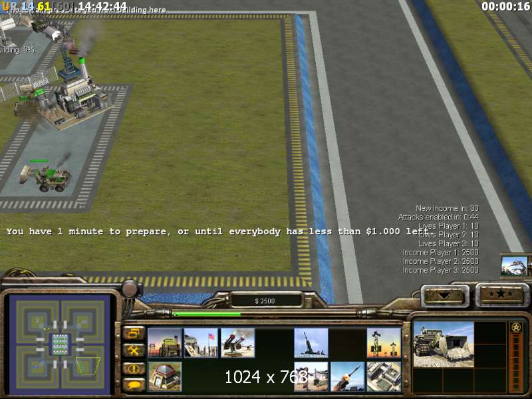Select the red-roofed bunker build icon

point(165,376)
